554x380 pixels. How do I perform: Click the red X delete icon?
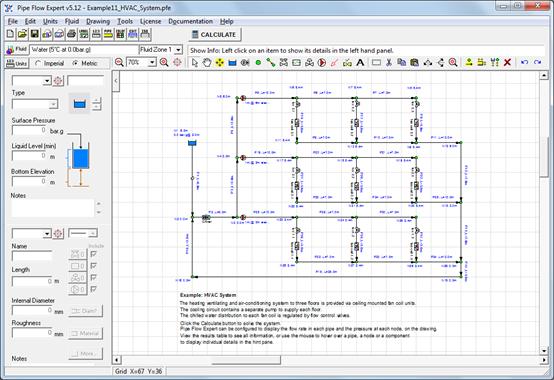(507, 63)
